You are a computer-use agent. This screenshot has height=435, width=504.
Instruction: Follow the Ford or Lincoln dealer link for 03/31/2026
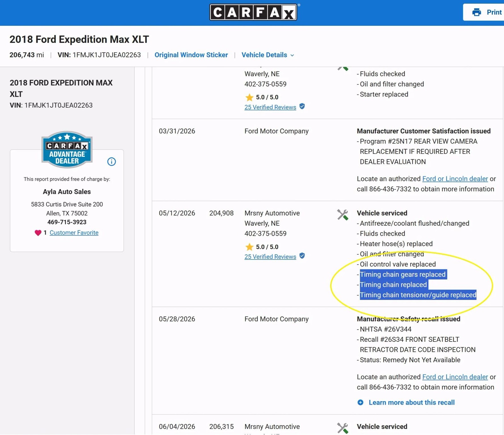tap(455, 179)
